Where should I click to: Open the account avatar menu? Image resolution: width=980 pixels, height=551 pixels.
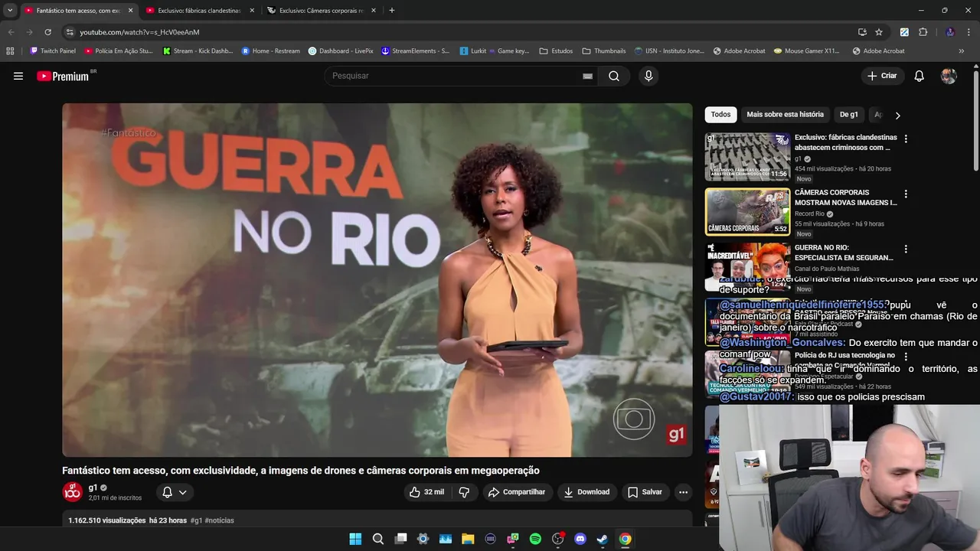[949, 76]
